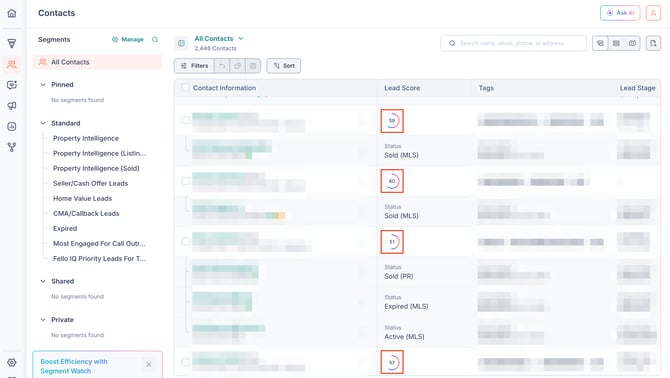
Task: Select Property Intelligence (Sold) segment
Action: [96, 168]
